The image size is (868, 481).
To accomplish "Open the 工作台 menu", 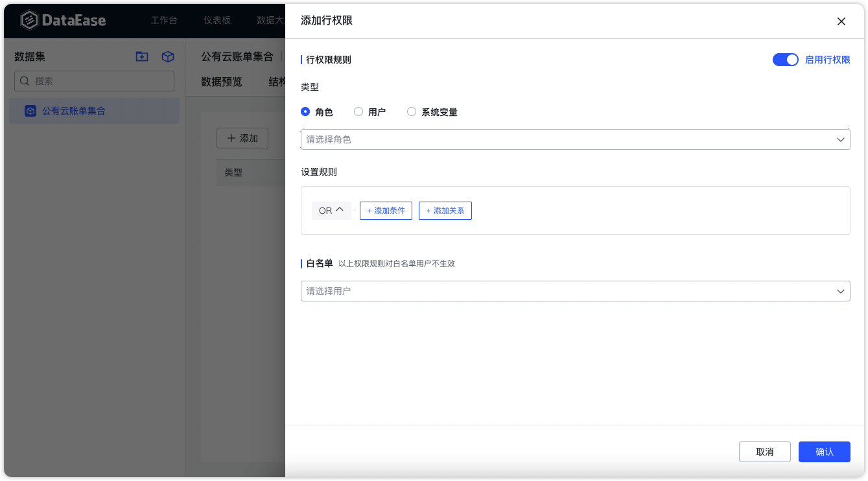I will click(x=164, y=20).
